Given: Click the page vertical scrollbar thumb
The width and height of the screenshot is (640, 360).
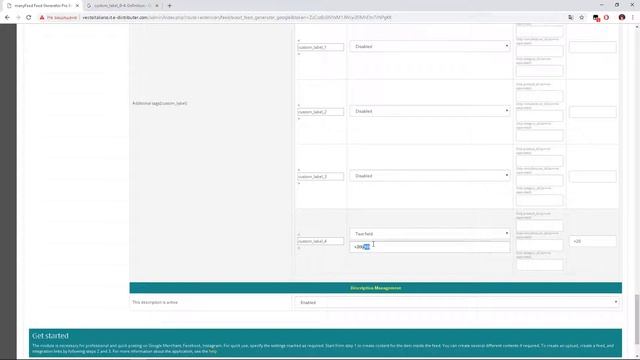Looking at the screenshot, I should [x=637, y=319].
